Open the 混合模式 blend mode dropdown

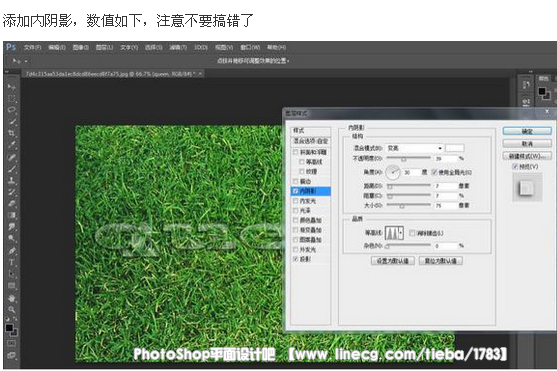tap(415, 148)
